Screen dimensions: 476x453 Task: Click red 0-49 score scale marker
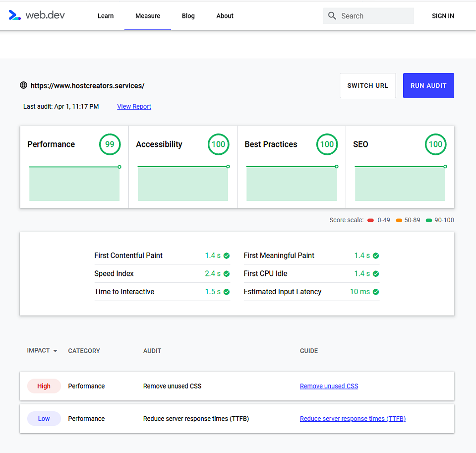pyautogui.click(x=370, y=220)
